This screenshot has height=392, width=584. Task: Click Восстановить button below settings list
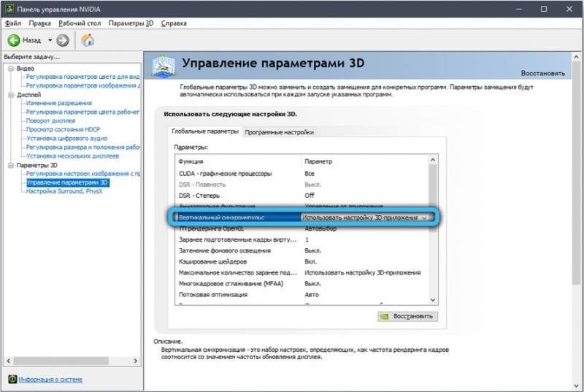point(407,316)
